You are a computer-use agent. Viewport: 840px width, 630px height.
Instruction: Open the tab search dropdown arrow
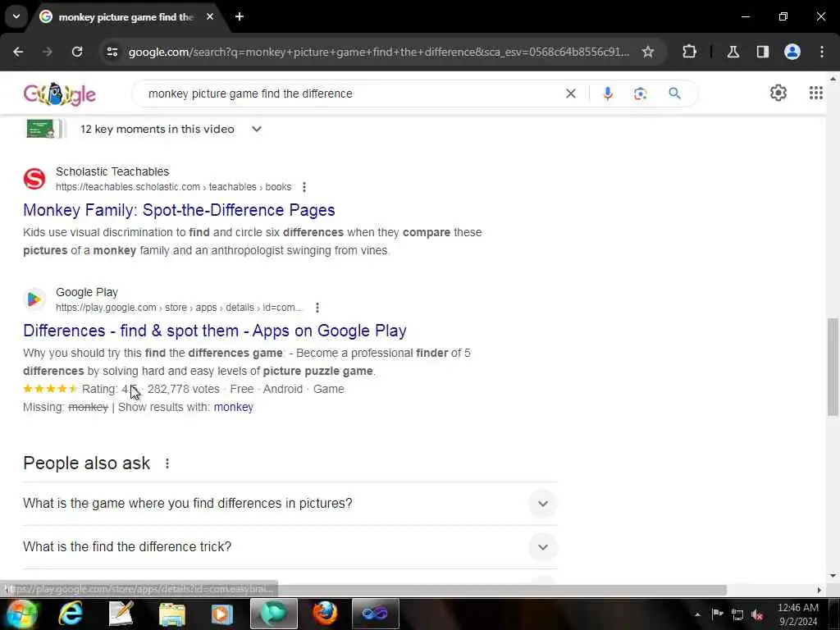(x=16, y=16)
